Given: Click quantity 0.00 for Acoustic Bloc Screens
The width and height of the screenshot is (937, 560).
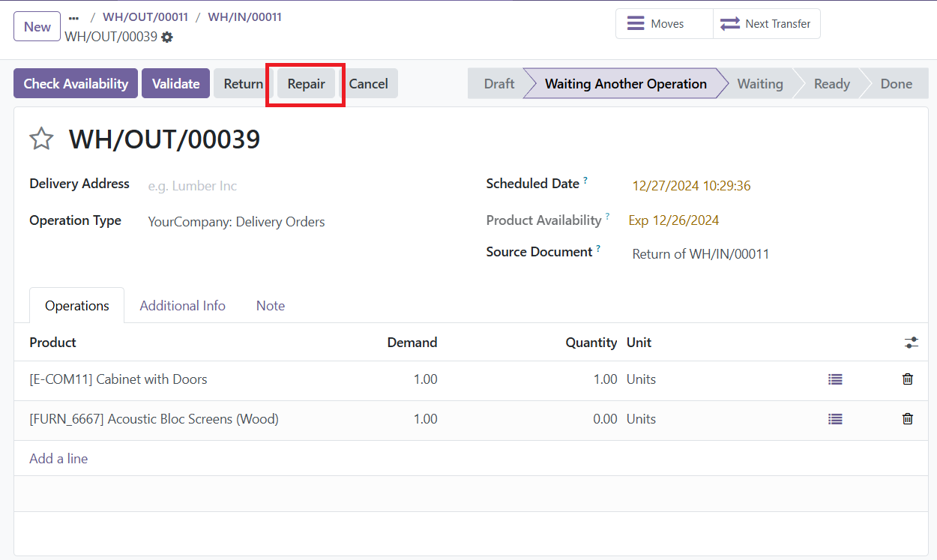Looking at the screenshot, I should click(x=606, y=419).
